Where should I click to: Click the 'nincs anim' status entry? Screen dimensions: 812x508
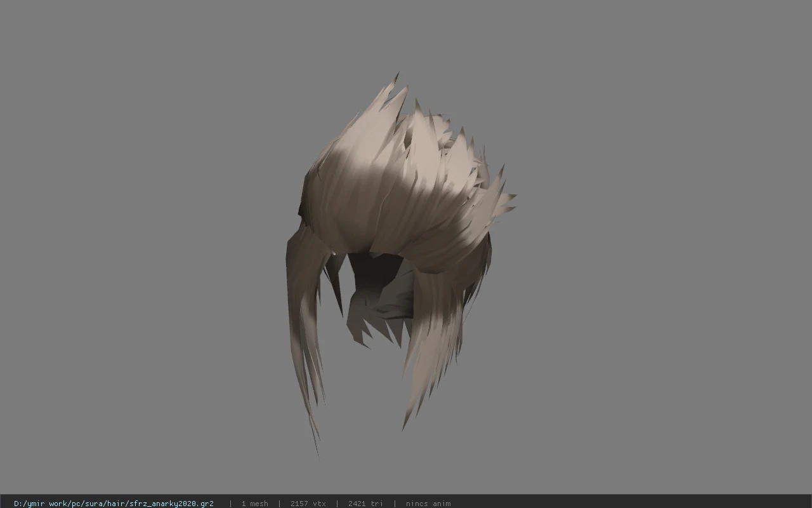coord(428,504)
